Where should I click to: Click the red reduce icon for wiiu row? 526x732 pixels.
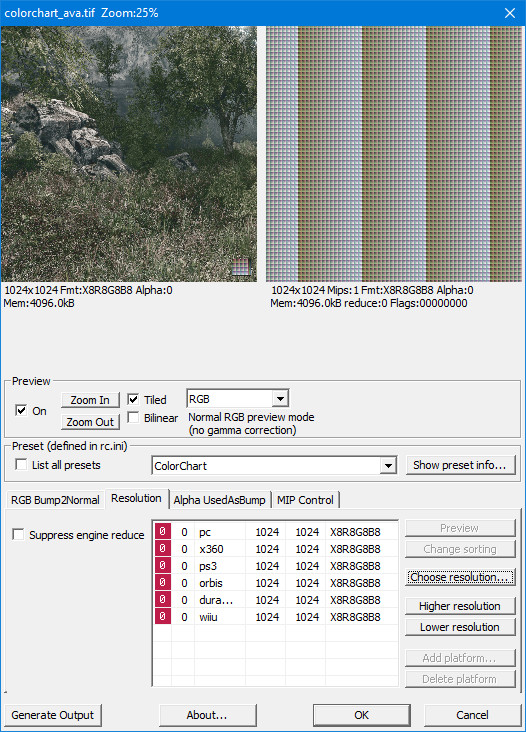[162, 617]
